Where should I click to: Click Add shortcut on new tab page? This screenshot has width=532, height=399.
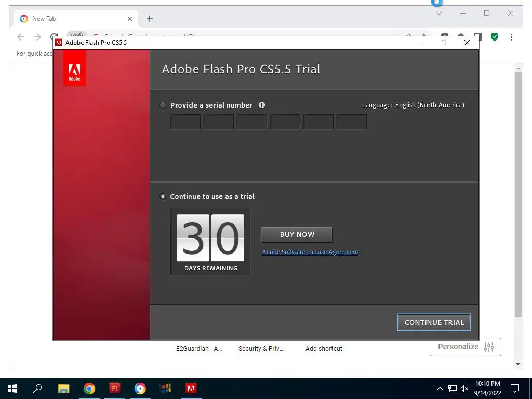[324, 349]
